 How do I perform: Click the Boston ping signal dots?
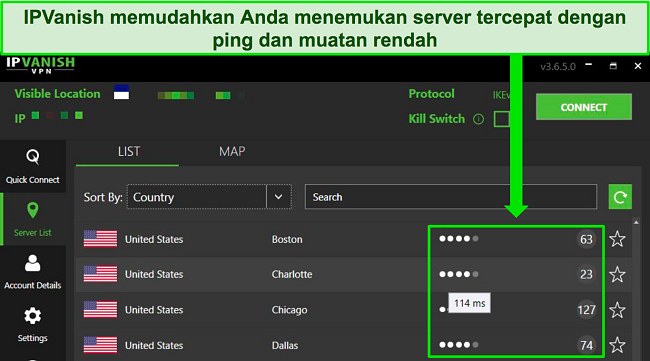458,239
